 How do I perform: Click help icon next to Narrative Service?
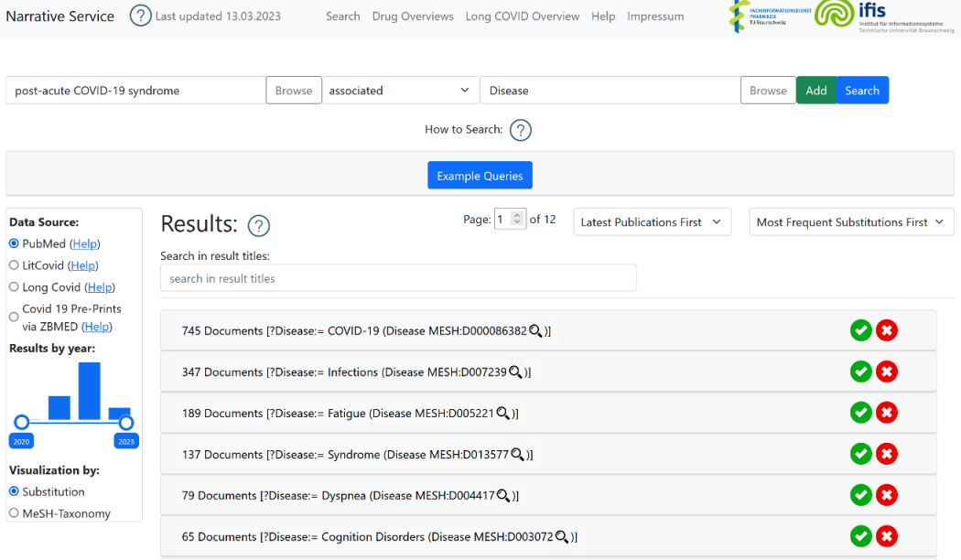tap(140, 16)
